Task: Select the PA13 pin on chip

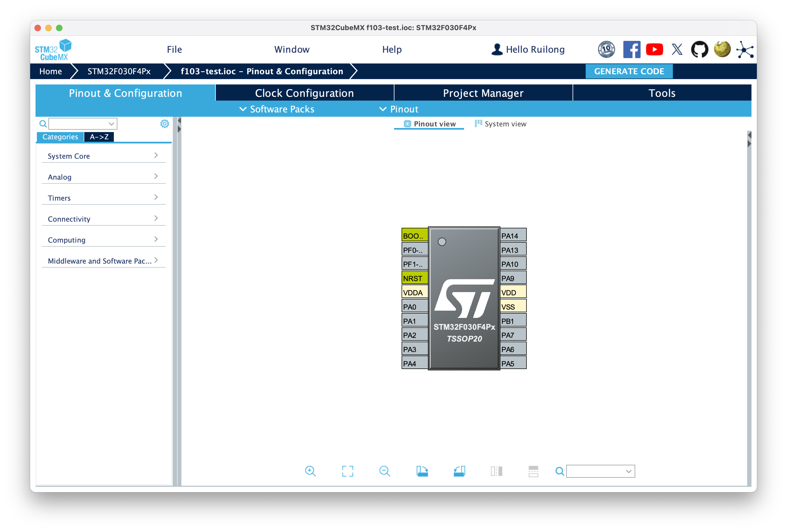Action: (513, 249)
